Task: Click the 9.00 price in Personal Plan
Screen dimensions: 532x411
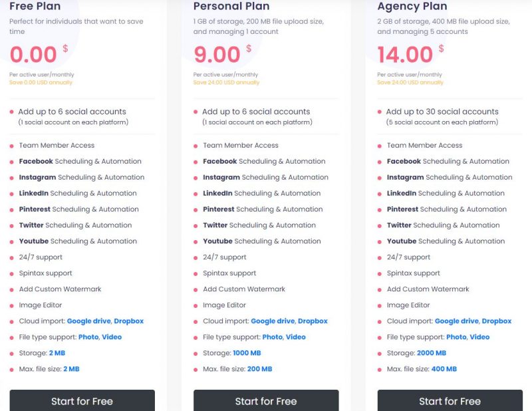Action: (217, 55)
